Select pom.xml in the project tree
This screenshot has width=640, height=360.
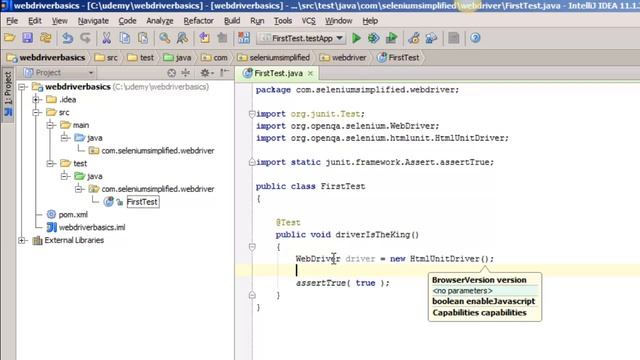tap(67, 215)
